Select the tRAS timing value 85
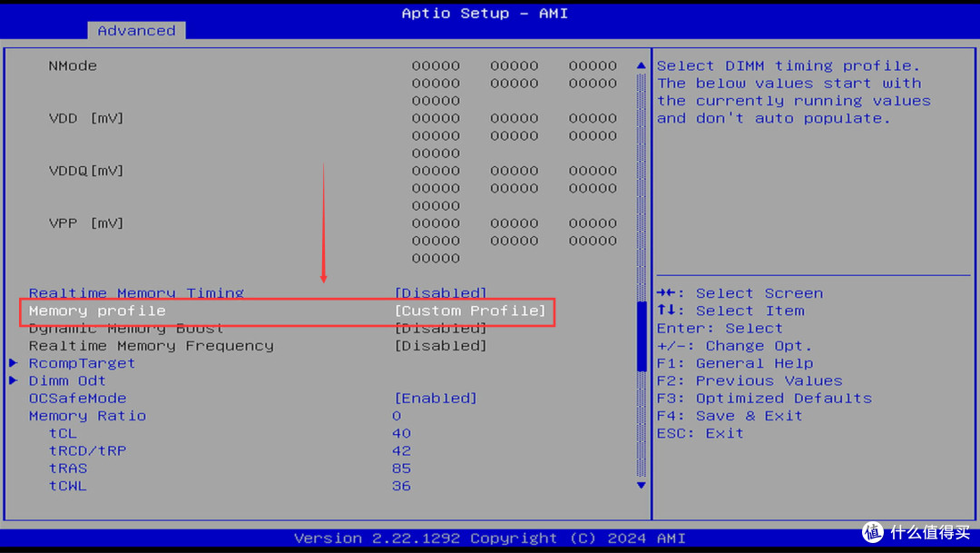The width and height of the screenshot is (980, 553). point(401,469)
